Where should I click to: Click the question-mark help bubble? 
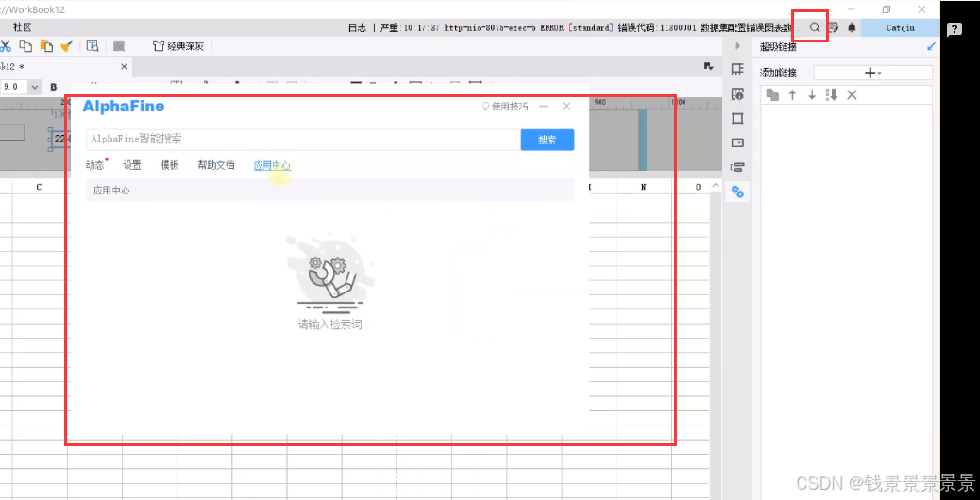(x=954, y=29)
